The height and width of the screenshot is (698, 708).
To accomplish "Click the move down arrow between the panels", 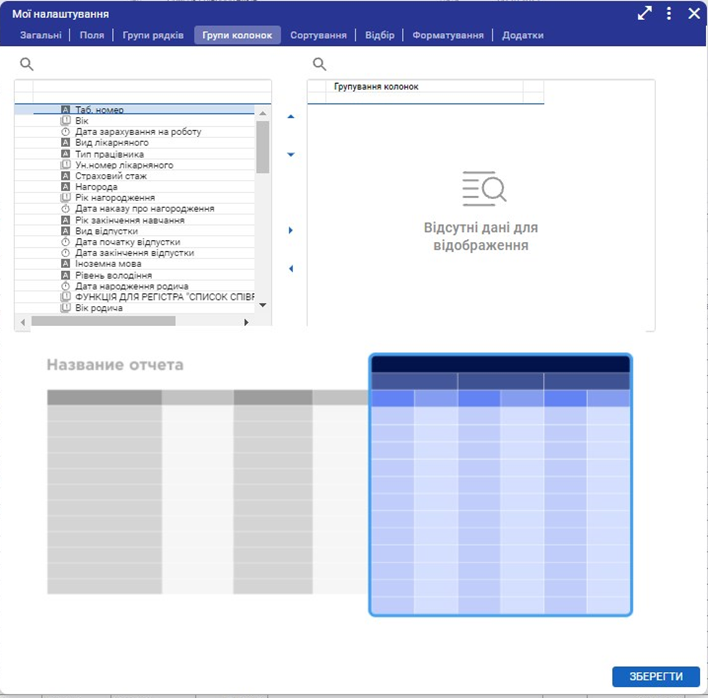I will [x=291, y=155].
